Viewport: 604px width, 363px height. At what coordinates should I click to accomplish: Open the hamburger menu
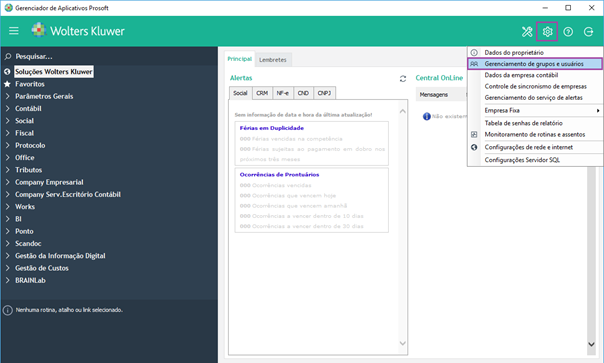[13, 31]
